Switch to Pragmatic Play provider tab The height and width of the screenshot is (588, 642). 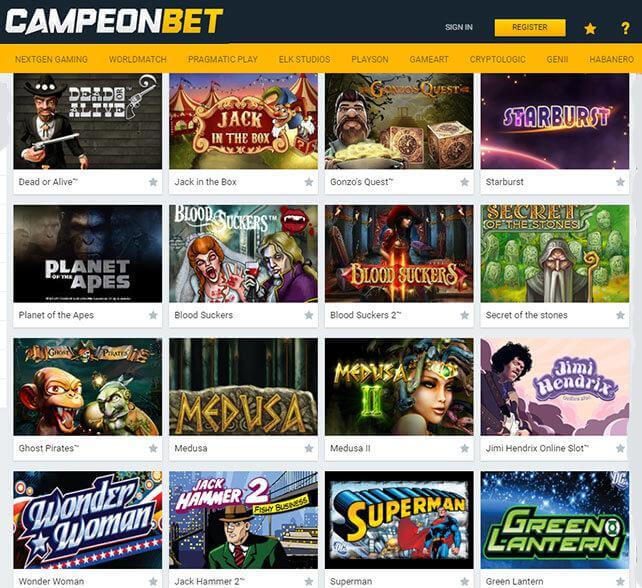coord(223,59)
